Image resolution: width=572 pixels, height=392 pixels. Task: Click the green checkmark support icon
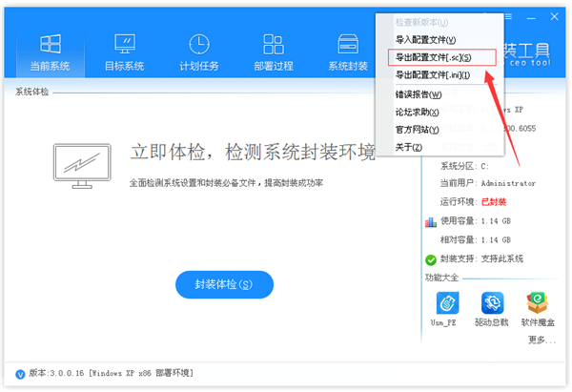point(431,258)
